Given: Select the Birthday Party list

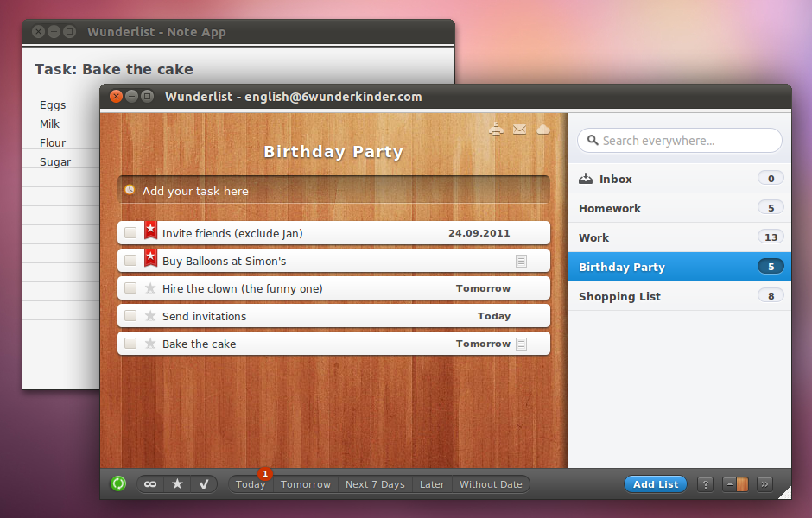Looking at the screenshot, I should tap(680, 267).
